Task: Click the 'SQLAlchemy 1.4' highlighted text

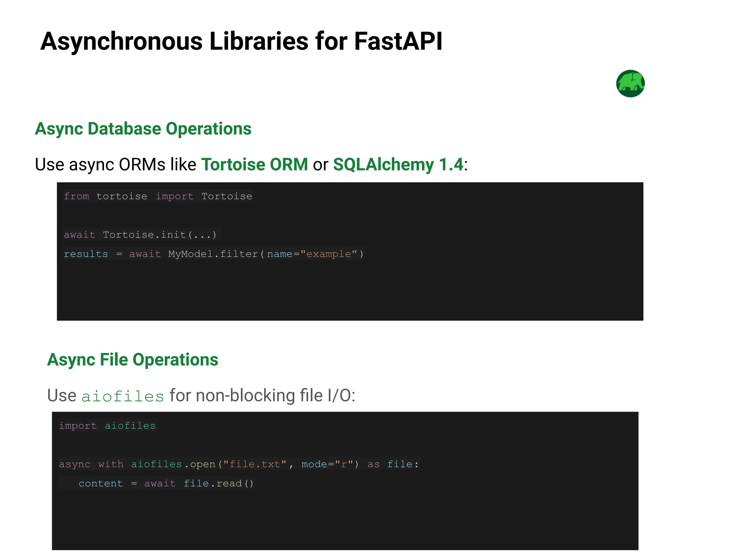Action: [398, 164]
